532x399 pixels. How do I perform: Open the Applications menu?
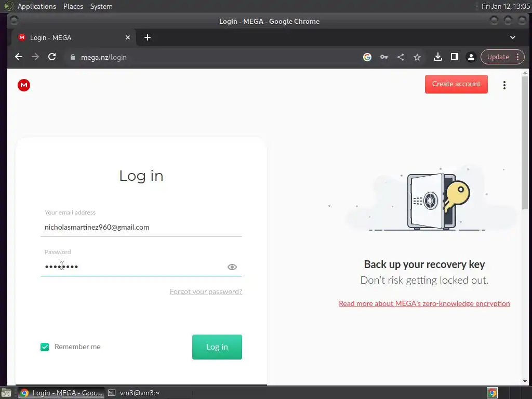pos(37,6)
